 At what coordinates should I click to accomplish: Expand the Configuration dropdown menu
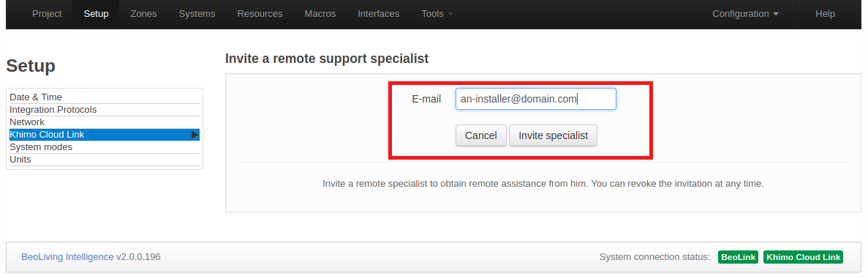point(746,14)
